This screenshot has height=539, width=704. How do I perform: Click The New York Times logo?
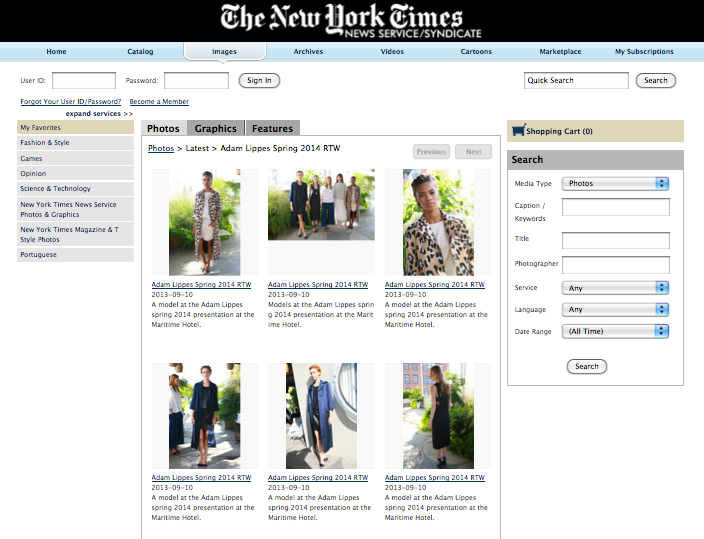(350, 21)
